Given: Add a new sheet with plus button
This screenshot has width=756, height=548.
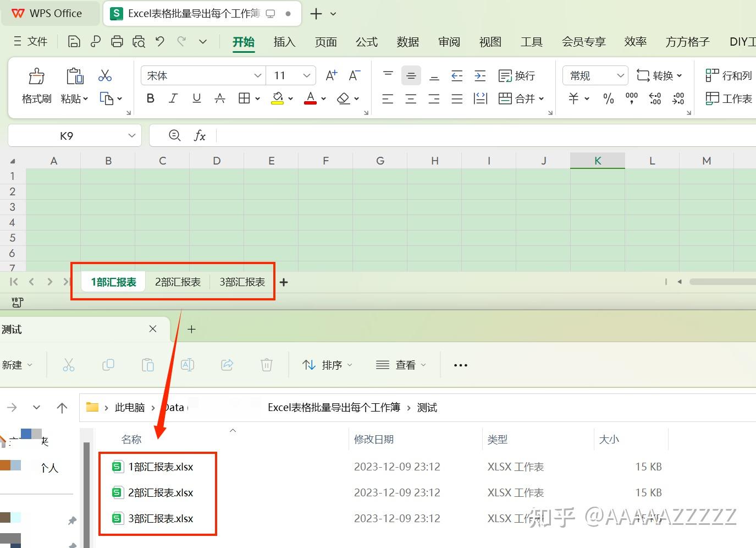Looking at the screenshot, I should [284, 282].
